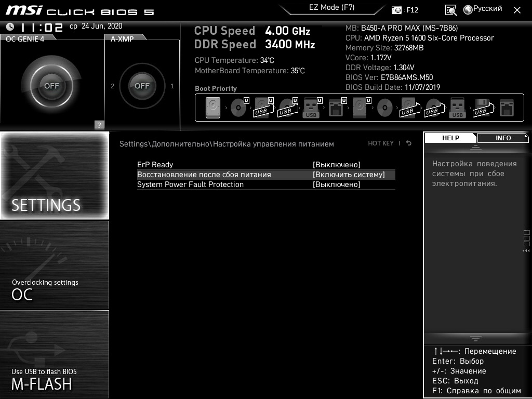
Task: Open the ErP Ready value dropdown
Action: [x=337, y=165]
